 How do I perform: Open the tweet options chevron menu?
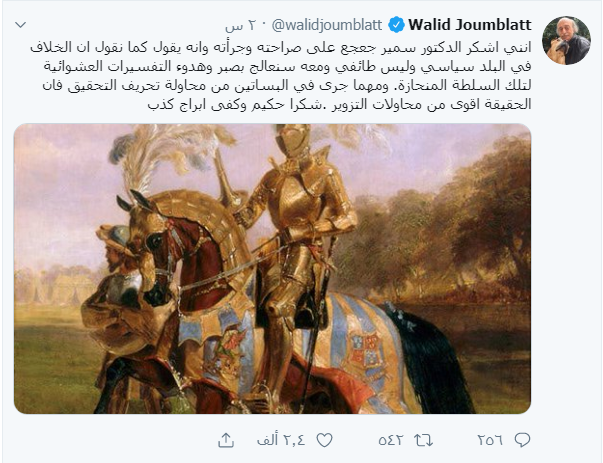(x=20, y=25)
